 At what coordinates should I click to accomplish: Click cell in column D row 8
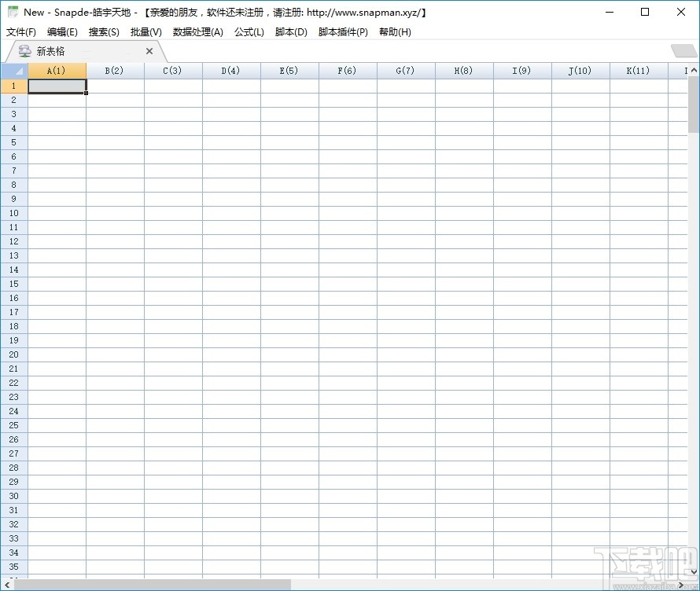point(232,185)
